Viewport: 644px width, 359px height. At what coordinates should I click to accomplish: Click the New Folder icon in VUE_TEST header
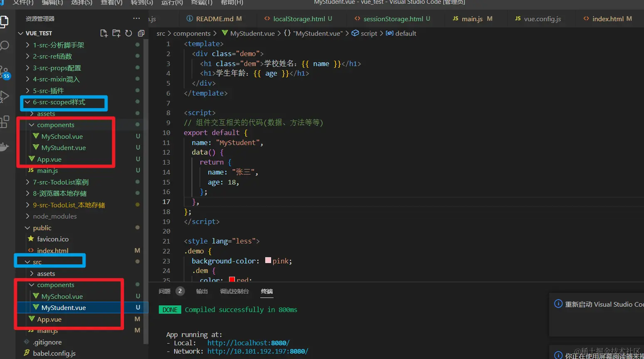(x=116, y=33)
